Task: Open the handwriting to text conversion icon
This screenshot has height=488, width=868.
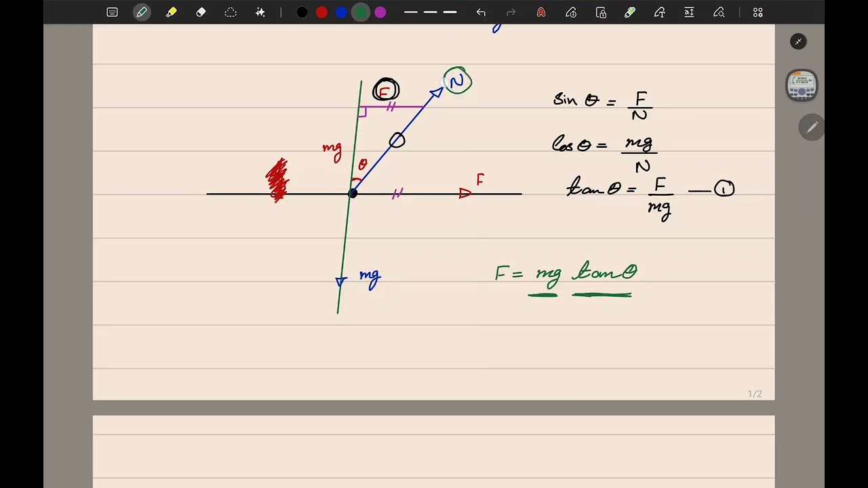Action: pos(660,12)
